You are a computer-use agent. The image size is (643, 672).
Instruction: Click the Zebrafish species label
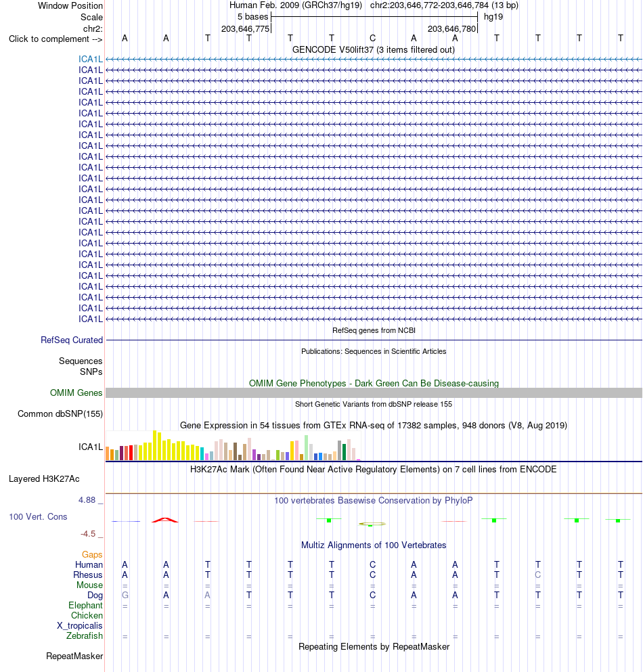pyautogui.click(x=85, y=635)
